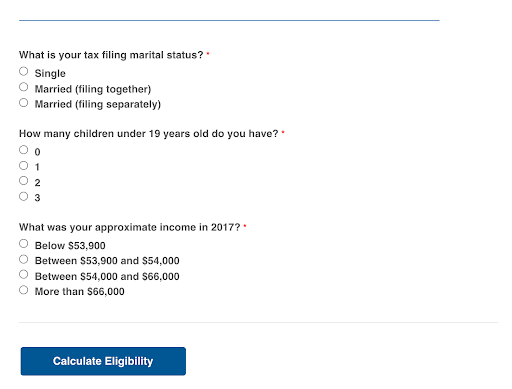Click the 'Below $53,900' label text
The height and width of the screenshot is (389, 512).
(x=70, y=246)
